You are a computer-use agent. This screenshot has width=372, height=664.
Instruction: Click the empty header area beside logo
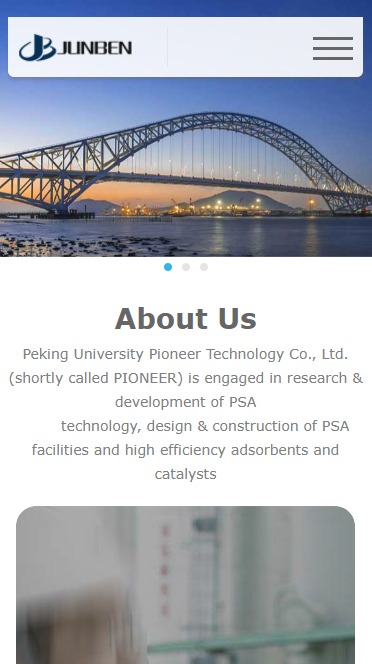tap(239, 47)
